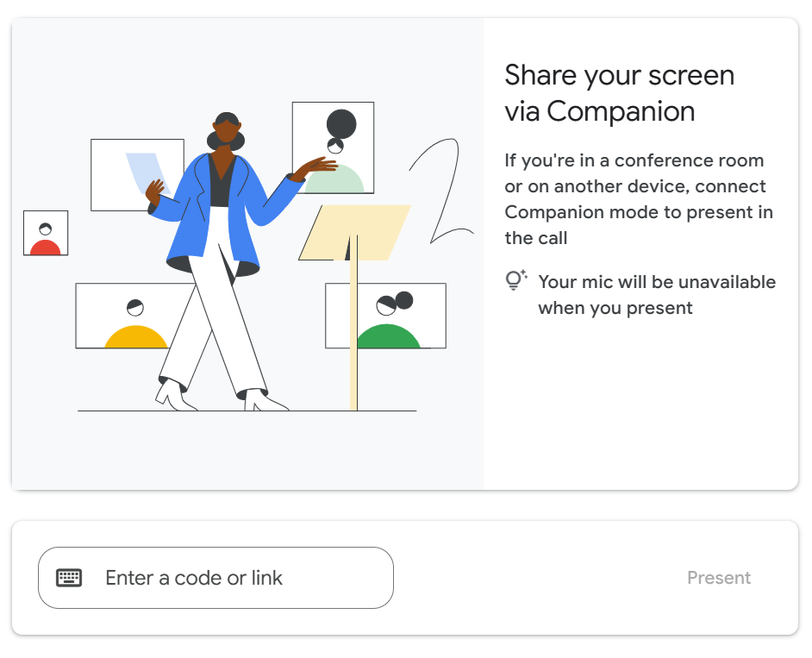Click the rounded border of the code field
The image size is (812, 658).
[x=215, y=555]
